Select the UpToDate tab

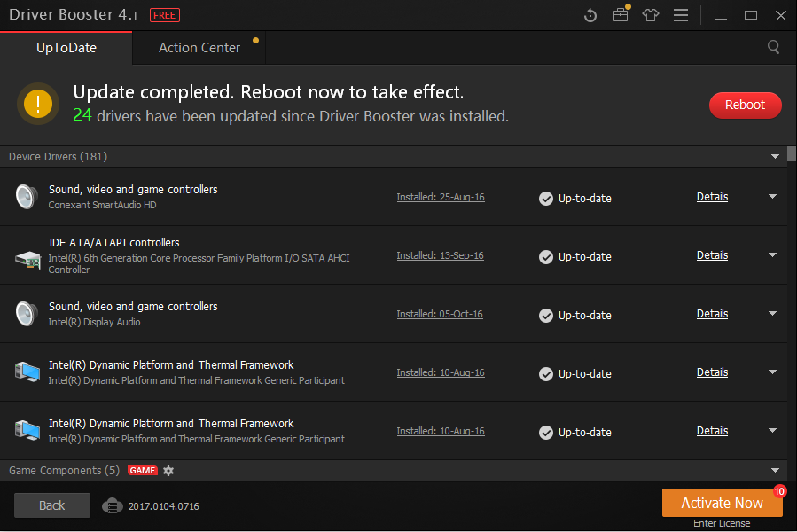pos(66,48)
